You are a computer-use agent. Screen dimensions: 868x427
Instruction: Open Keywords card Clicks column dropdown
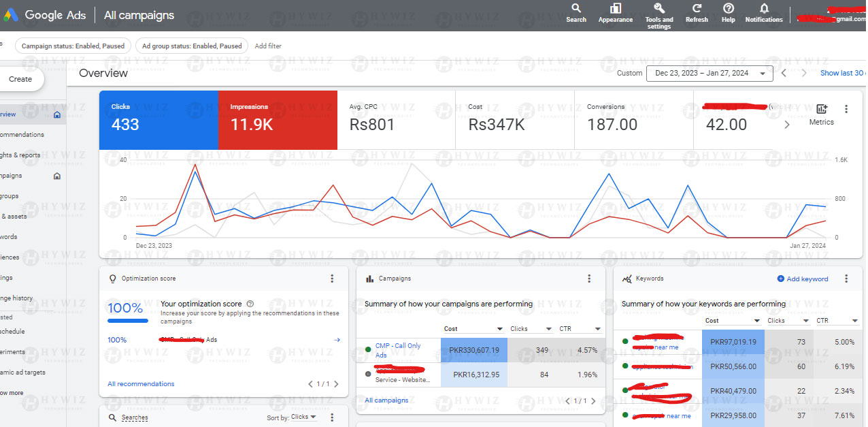[805, 321]
